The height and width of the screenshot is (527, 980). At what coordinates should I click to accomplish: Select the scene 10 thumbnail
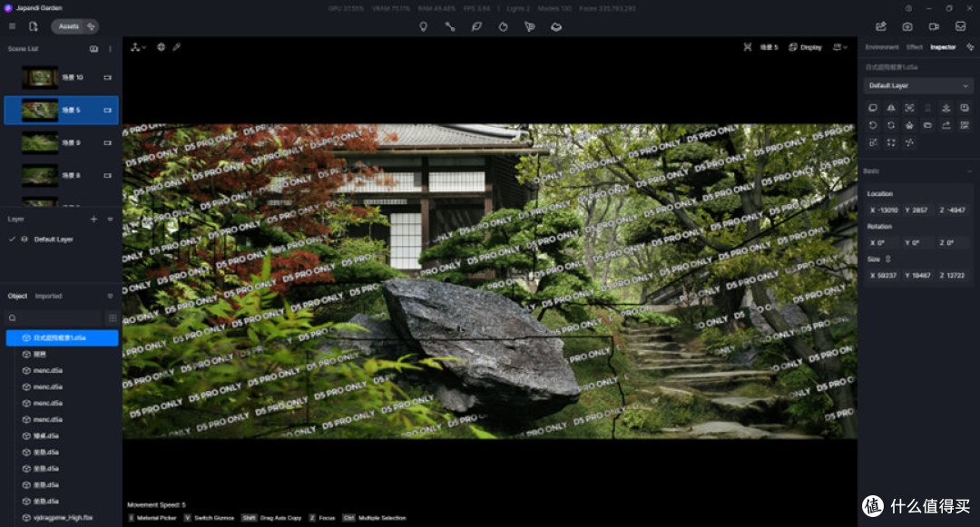click(40, 77)
